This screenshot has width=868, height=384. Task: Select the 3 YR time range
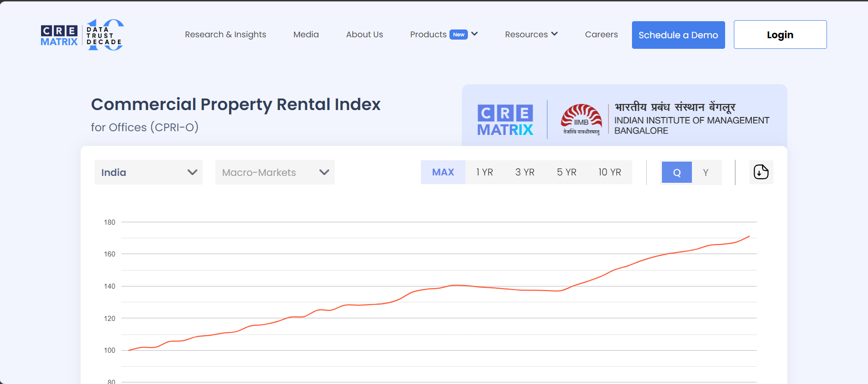point(525,172)
